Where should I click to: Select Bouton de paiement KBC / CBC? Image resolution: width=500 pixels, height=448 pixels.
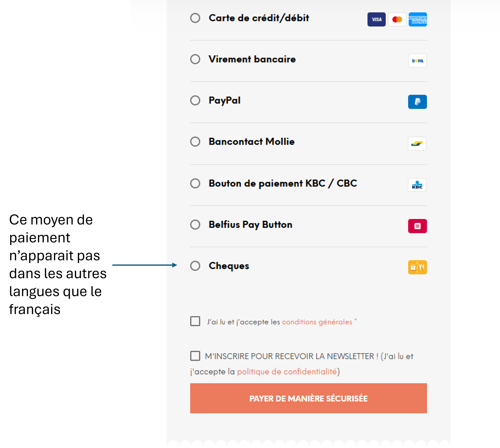tap(195, 183)
